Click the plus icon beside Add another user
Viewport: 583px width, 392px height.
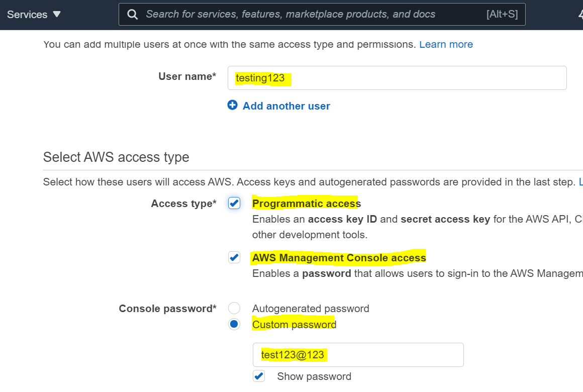tap(232, 106)
